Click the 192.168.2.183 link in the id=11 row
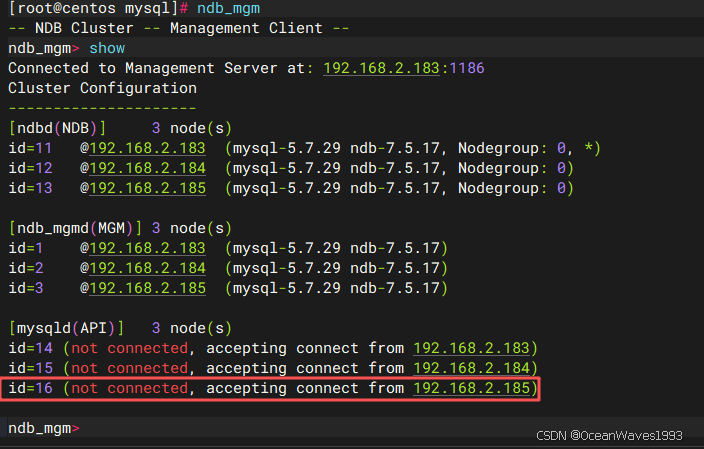This screenshot has width=704, height=449. [147, 148]
